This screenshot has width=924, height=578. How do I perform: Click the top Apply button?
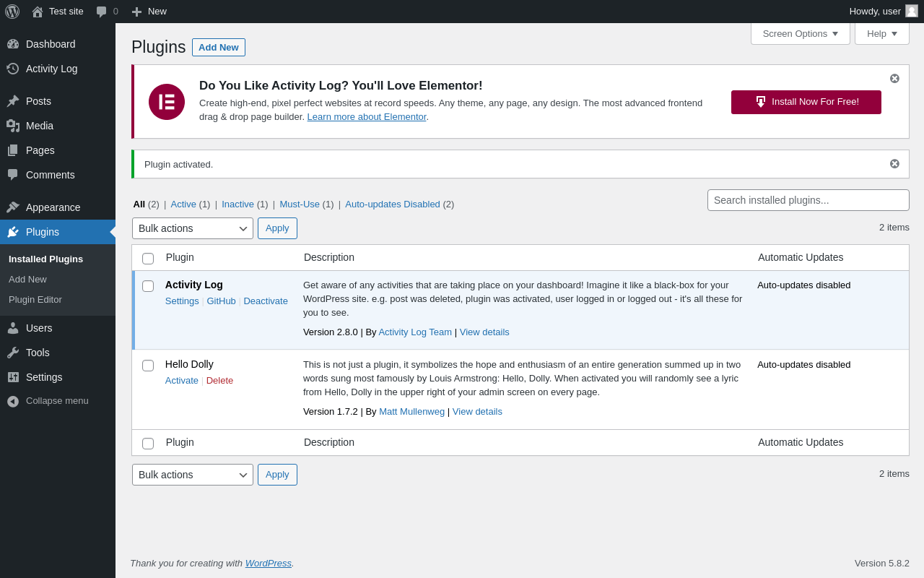(277, 228)
